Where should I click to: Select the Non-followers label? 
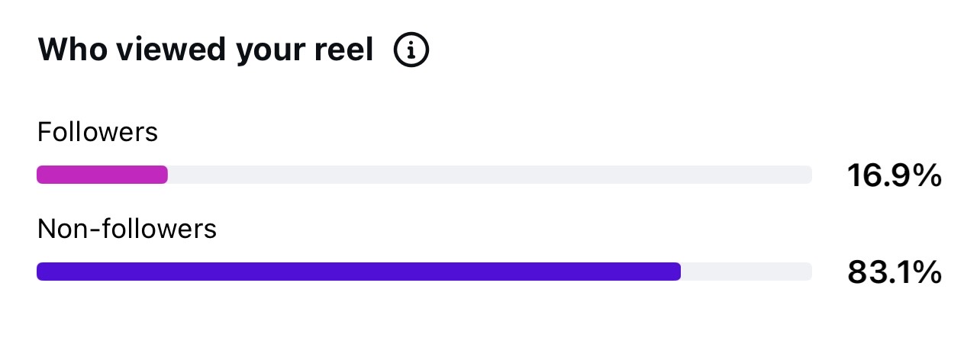(x=127, y=229)
